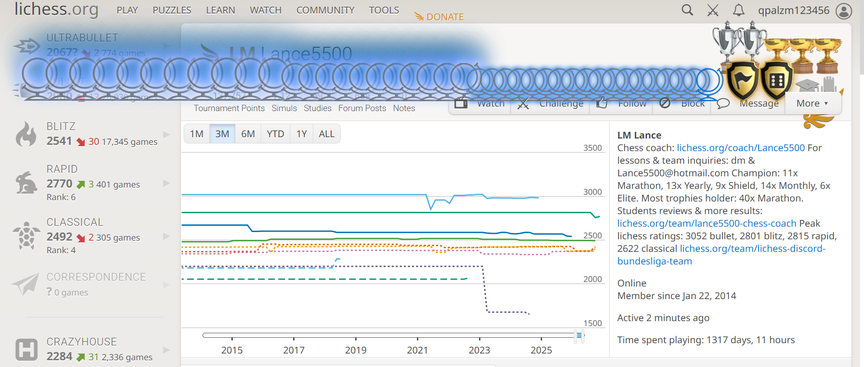The height and width of the screenshot is (367, 864).
Task: Open lichess.org/coach/Lance5500 link
Action: click(x=741, y=148)
